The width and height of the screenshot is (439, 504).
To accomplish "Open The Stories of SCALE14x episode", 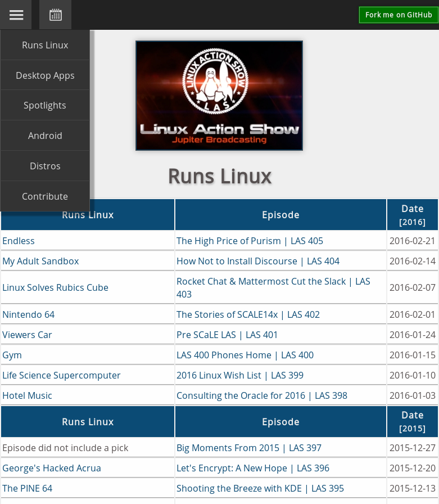I will tap(248, 314).
